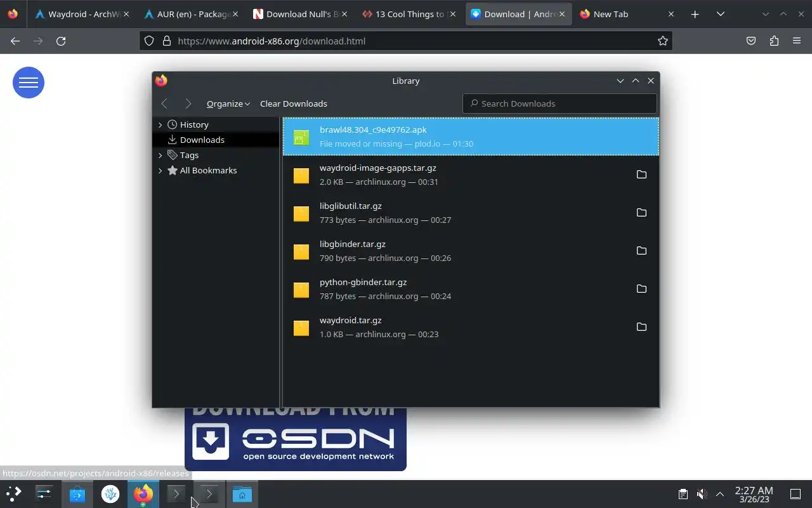Expand All Bookmarks tree item
Viewport: 812px width, 508px height.
point(160,170)
